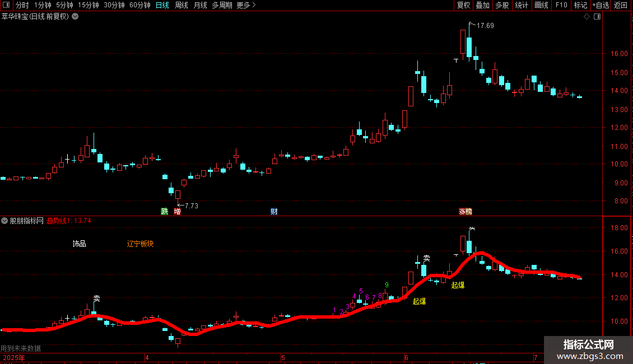Image resolution: width=633 pixels, height=364 pixels.
Task: Click the 饰品 sector label
Action: click(x=79, y=244)
